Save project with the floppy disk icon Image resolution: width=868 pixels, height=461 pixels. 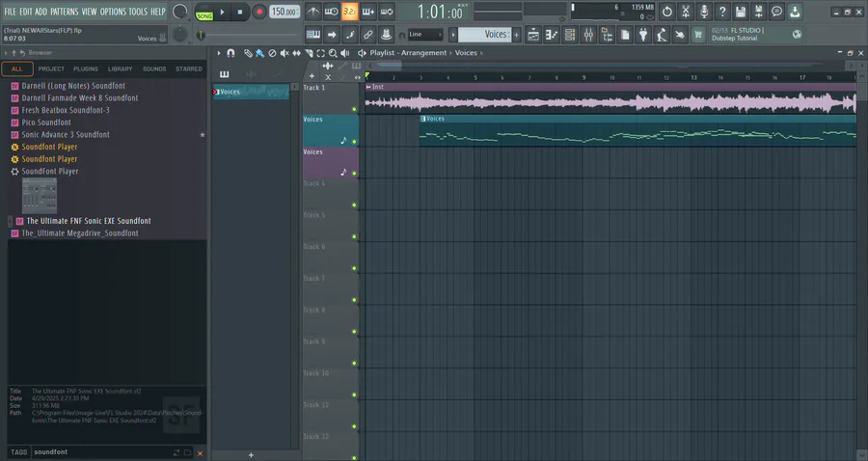point(740,11)
